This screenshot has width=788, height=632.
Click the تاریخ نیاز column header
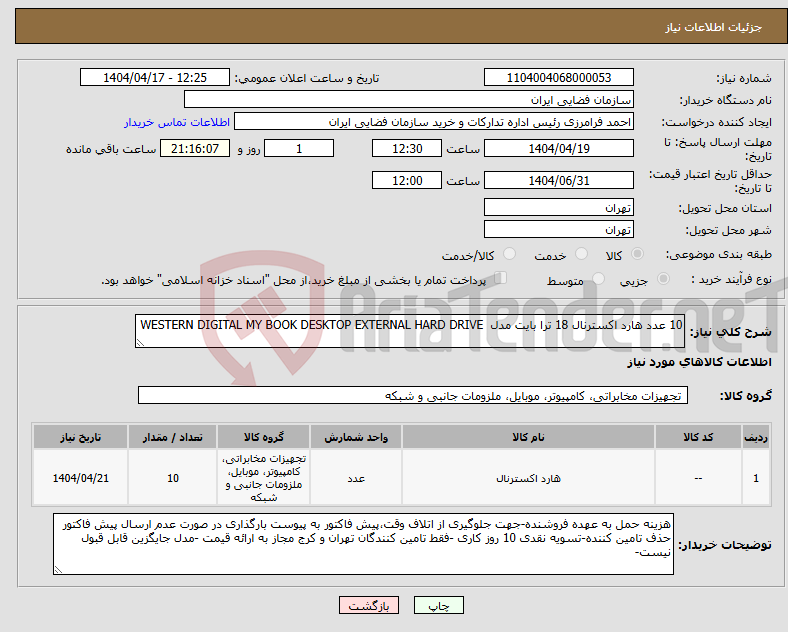pos(80,437)
